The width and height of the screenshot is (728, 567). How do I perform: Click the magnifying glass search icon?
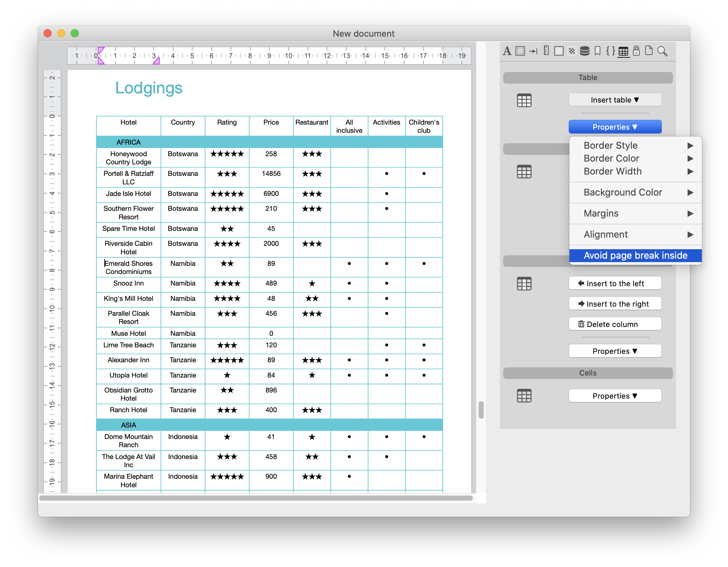(x=662, y=51)
